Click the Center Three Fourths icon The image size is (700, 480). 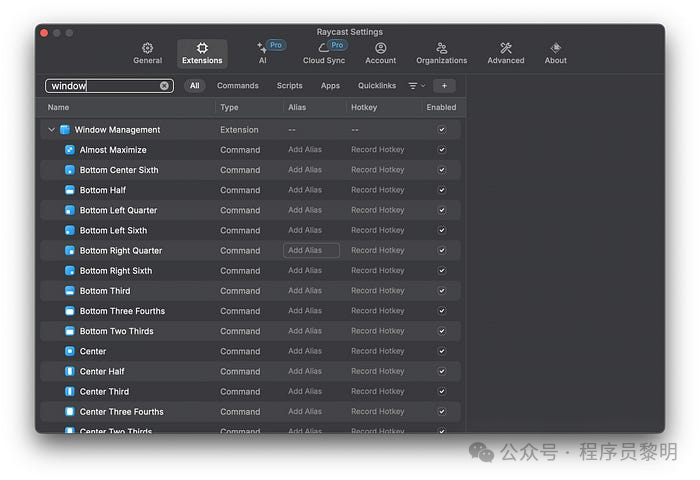tap(70, 412)
